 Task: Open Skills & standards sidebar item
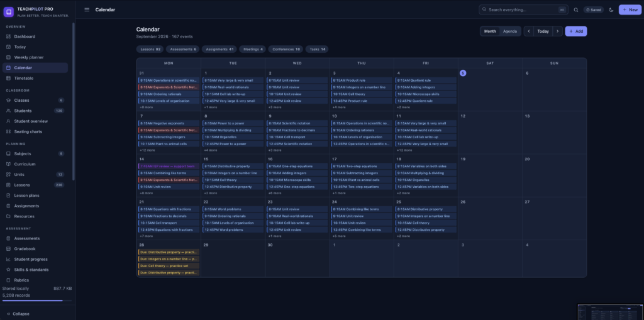[x=35, y=270]
